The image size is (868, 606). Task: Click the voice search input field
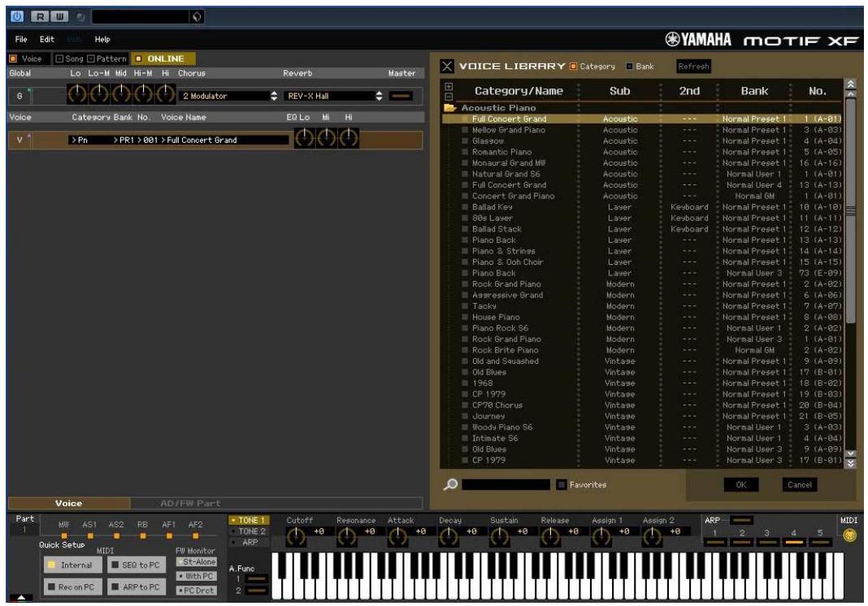pos(506,485)
